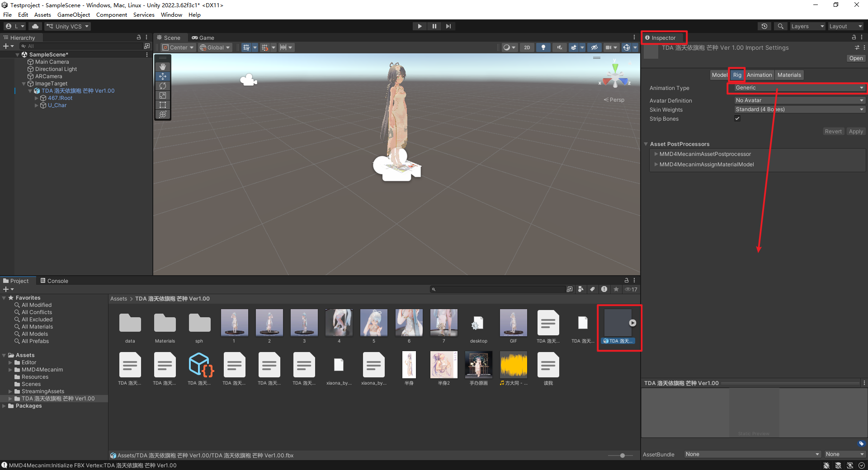
Task: Open Undo History icon
Action: [x=764, y=26]
